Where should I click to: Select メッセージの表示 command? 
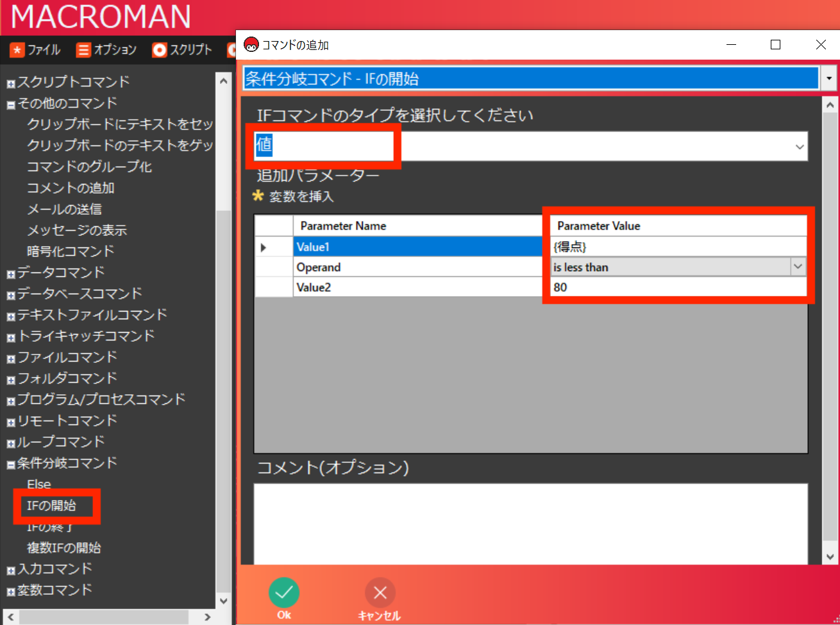(x=77, y=230)
